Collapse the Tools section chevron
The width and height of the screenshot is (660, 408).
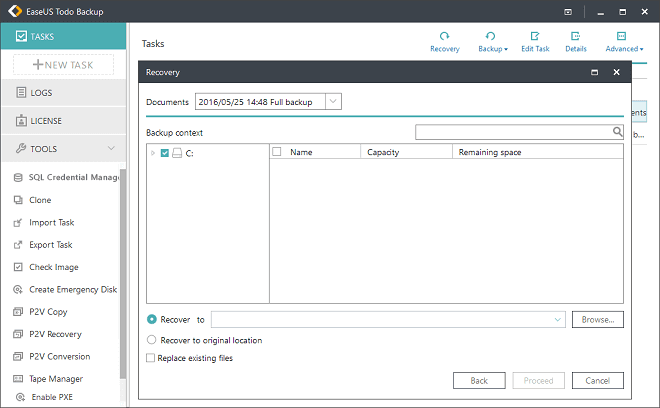(111, 148)
